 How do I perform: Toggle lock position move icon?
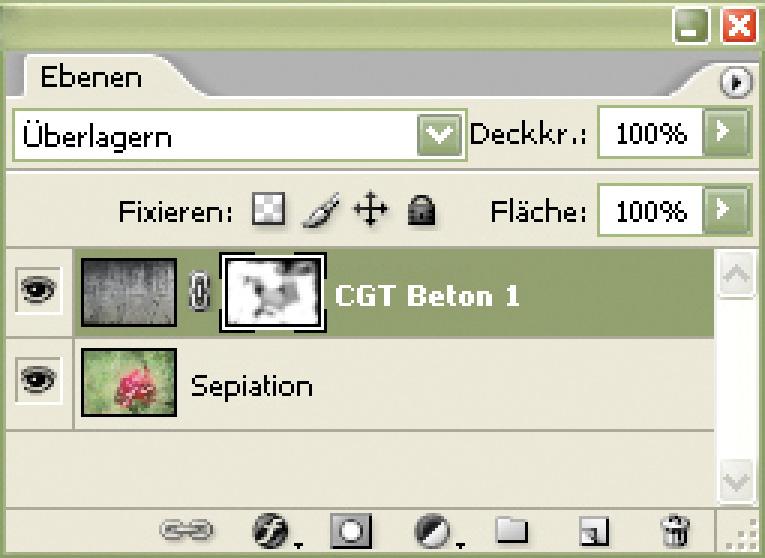[370, 208]
